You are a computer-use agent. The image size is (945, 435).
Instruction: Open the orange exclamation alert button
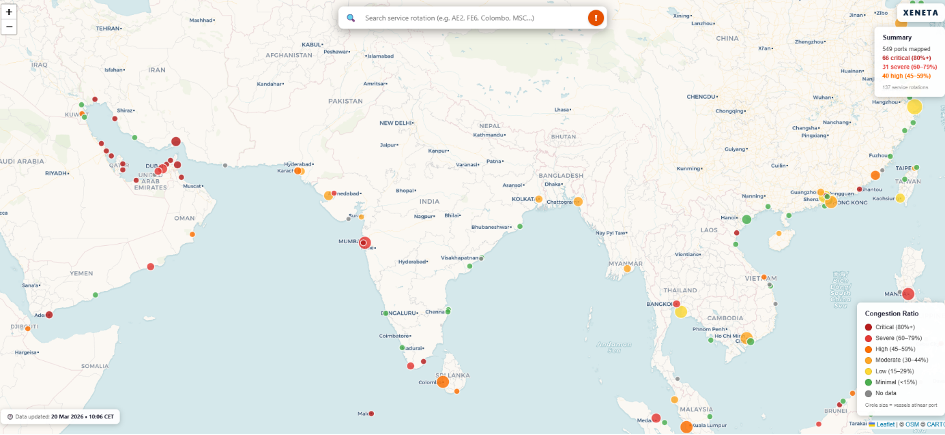[x=595, y=18]
